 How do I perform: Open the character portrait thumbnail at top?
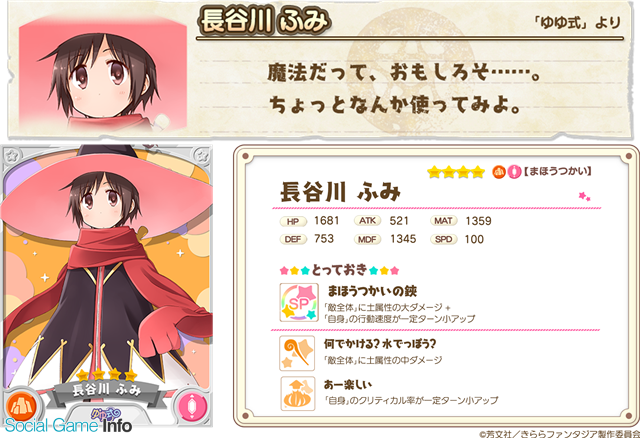tap(103, 74)
